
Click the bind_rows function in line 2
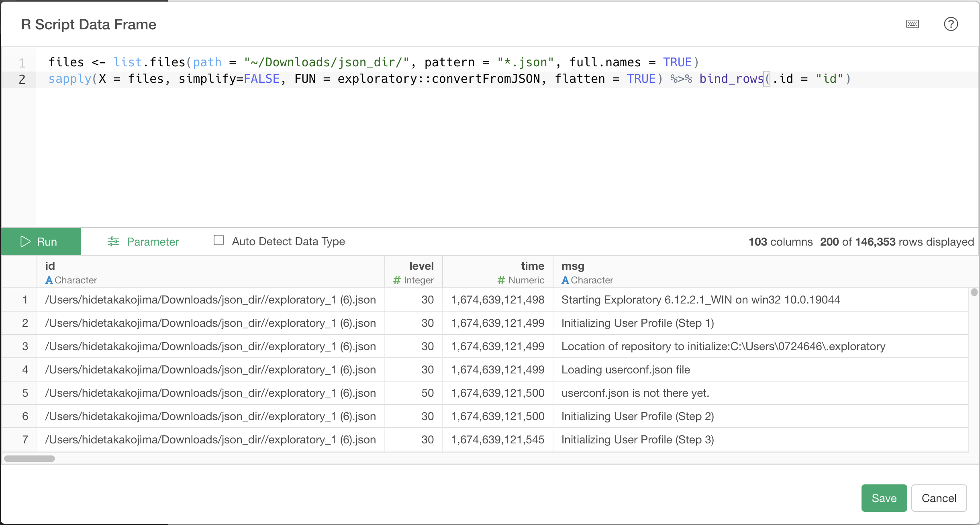(731, 79)
